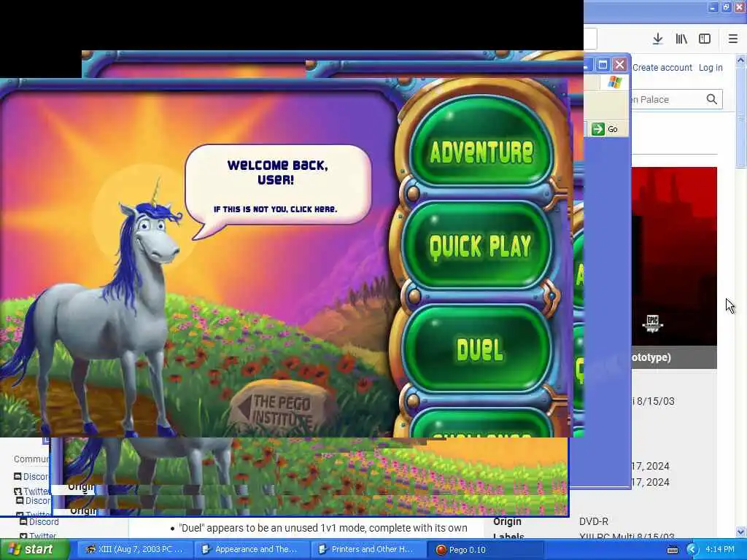
Task: Select the Duel mode button
Action: point(479,349)
